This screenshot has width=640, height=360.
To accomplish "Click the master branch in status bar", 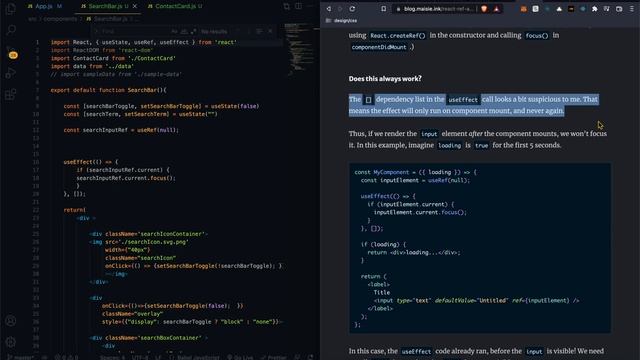I will [20, 357].
